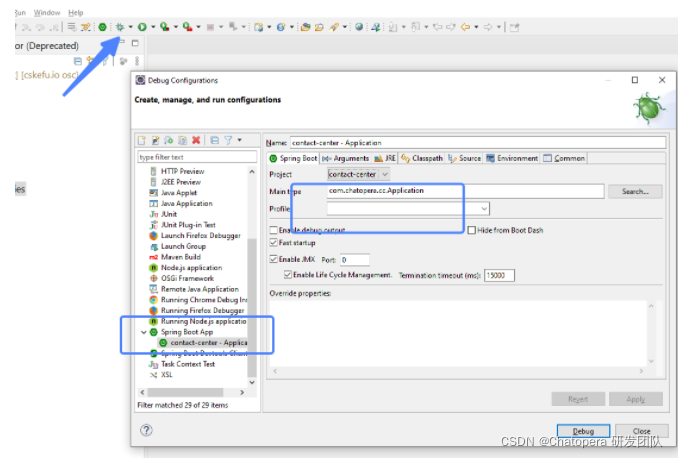678x458 pixels.
Task: Open dropdown arrow next to Debug bug icon
Action: [130, 27]
